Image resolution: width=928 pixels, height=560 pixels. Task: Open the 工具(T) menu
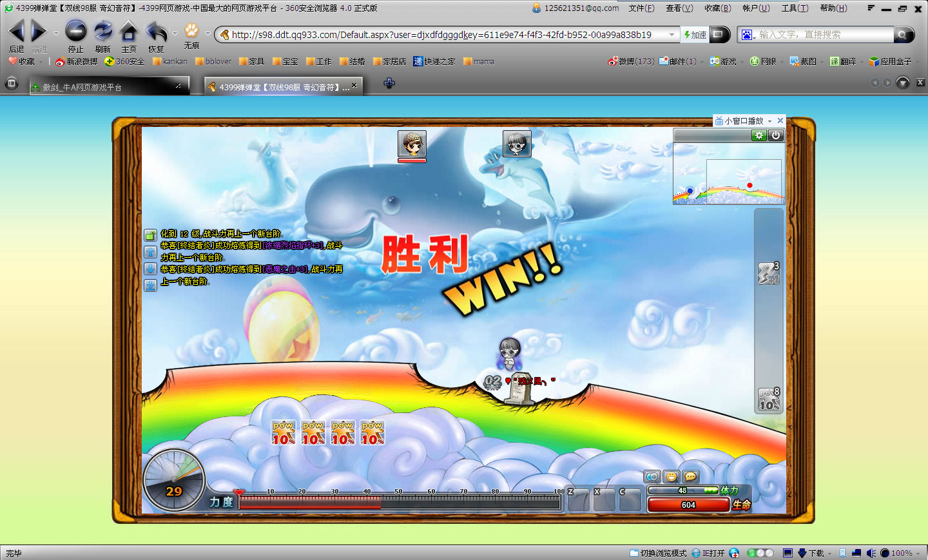coord(795,8)
